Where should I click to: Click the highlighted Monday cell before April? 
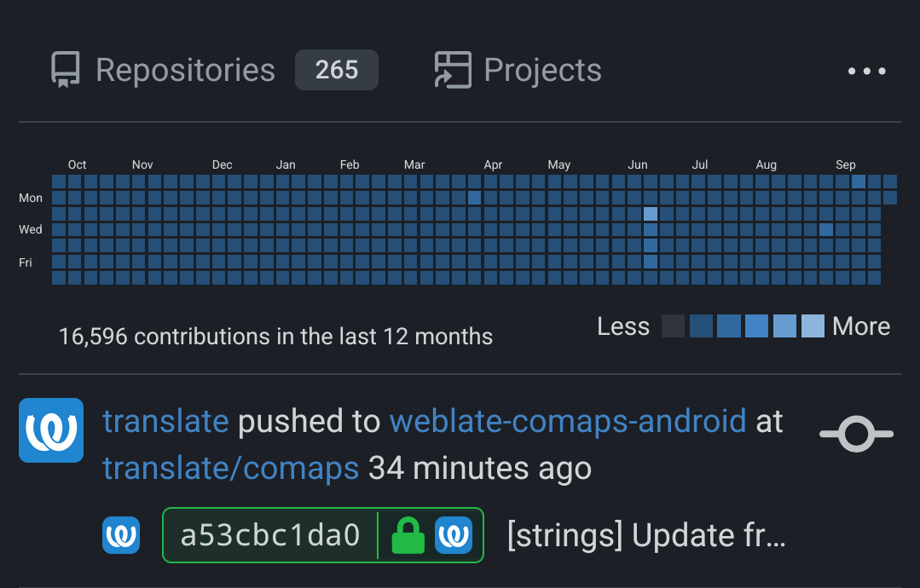click(474, 198)
